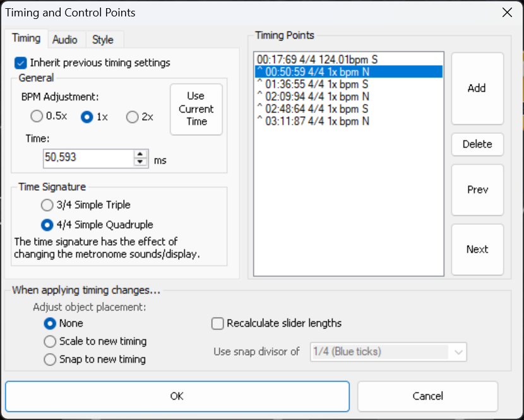Open the Style tab

(x=103, y=39)
